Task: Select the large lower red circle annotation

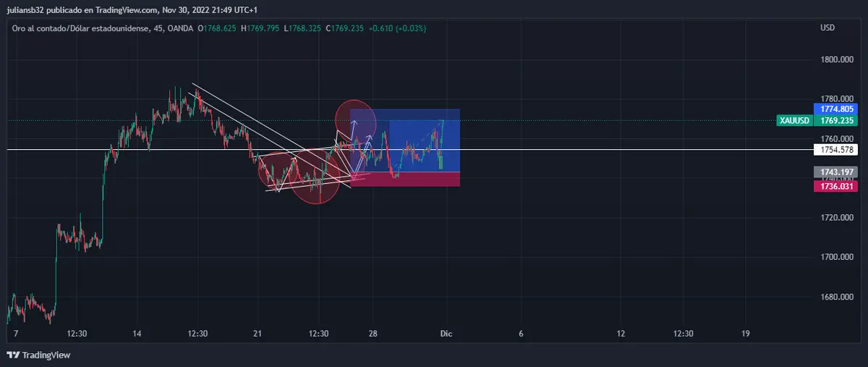Action: (315, 180)
